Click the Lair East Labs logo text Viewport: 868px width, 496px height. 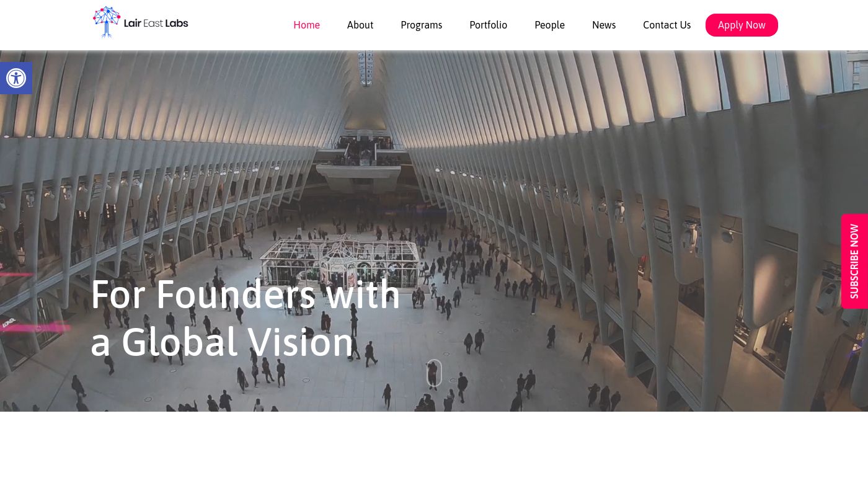(x=156, y=24)
